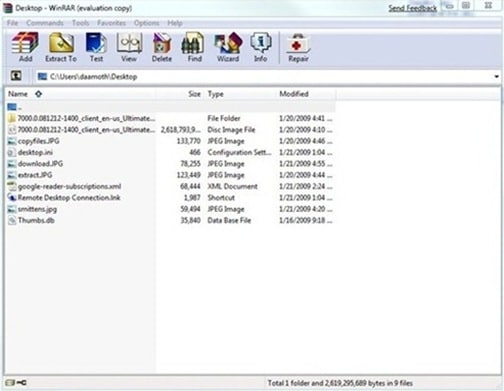Click the smittens.jpg file icon
This screenshot has width=504, height=391.
click(x=12, y=209)
